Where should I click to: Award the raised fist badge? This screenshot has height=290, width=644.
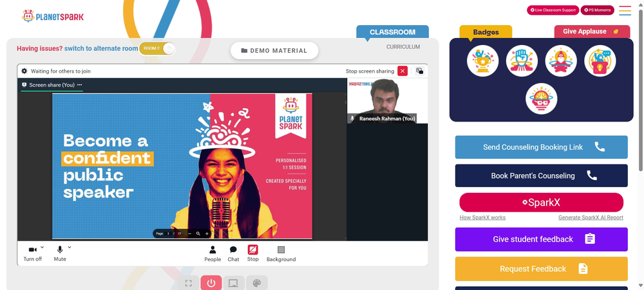click(x=522, y=60)
